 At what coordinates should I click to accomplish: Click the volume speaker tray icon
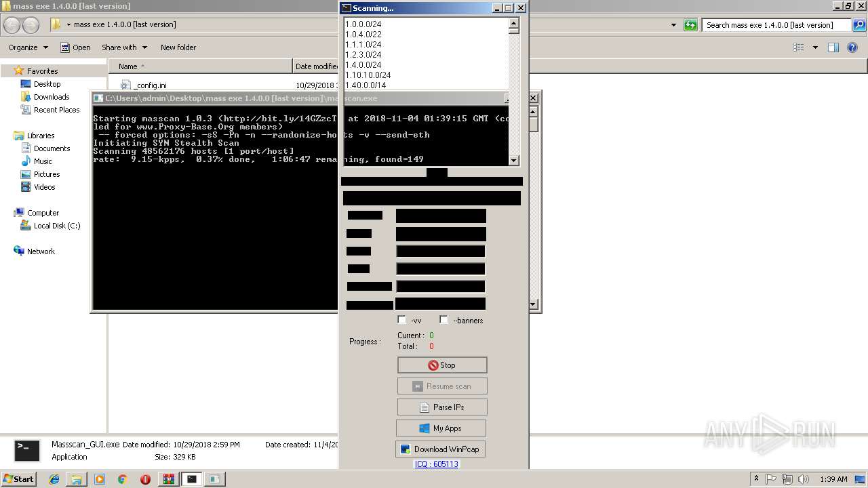coord(803,479)
